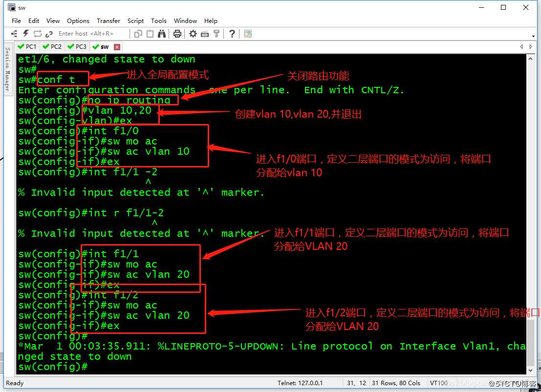Open the Transfer menu
Viewport: 541px width, 392px height.
tap(108, 21)
